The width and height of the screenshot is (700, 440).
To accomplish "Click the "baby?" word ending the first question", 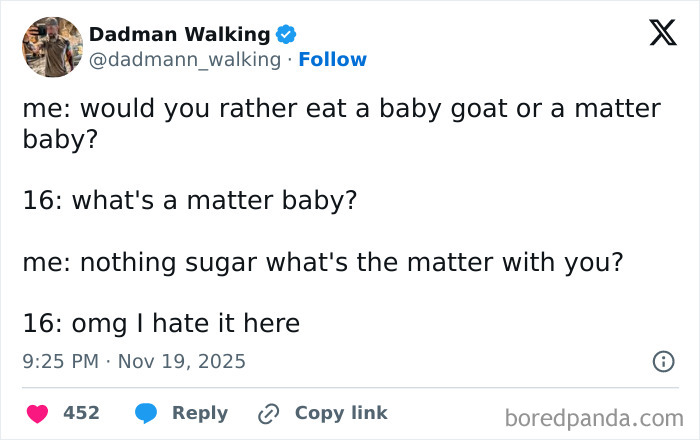I will (59, 138).
